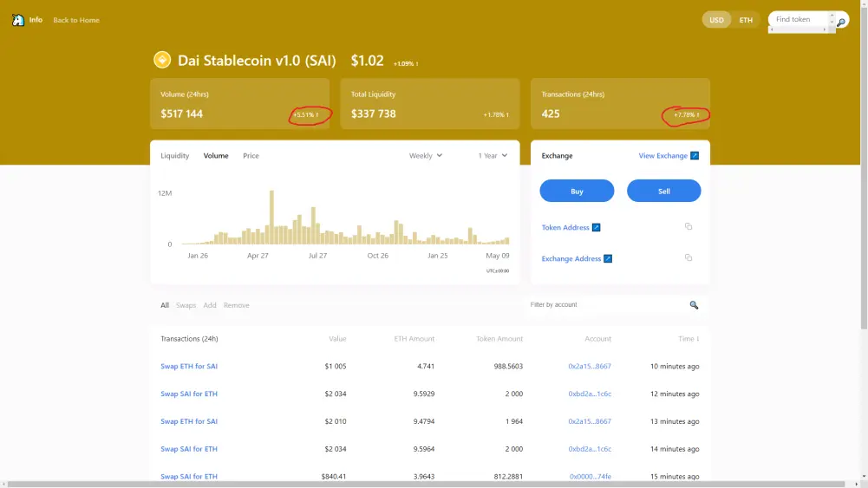Viewport: 868px width, 488px height.
Task: Copy the Token Address with copy icon
Action: 689,226
